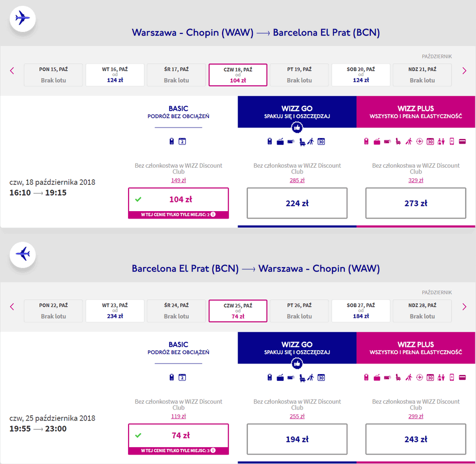Choose the SOB 20, PAŹ date tab
Image resolution: width=476 pixels, height=464 pixels.
[361, 75]
